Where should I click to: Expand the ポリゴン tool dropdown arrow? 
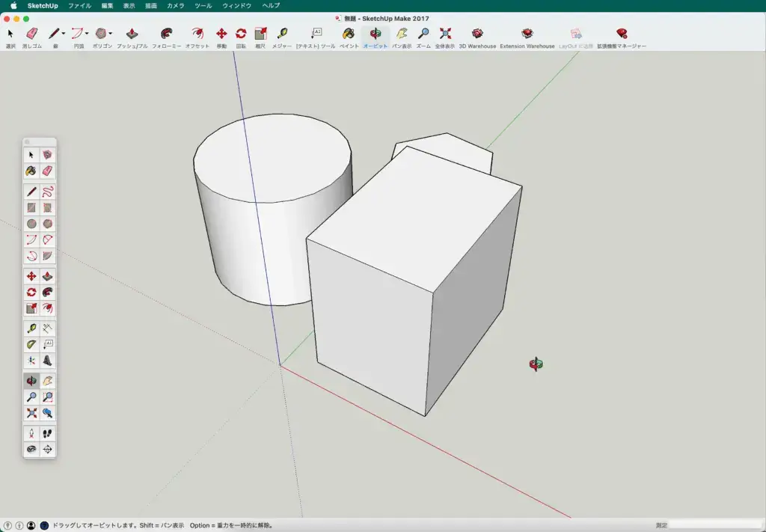point(111,33)
